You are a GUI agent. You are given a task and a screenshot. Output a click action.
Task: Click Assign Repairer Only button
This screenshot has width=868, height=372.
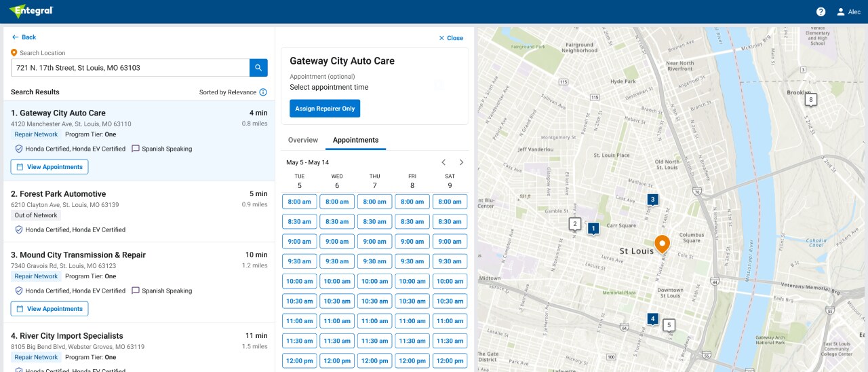(325, 109)
